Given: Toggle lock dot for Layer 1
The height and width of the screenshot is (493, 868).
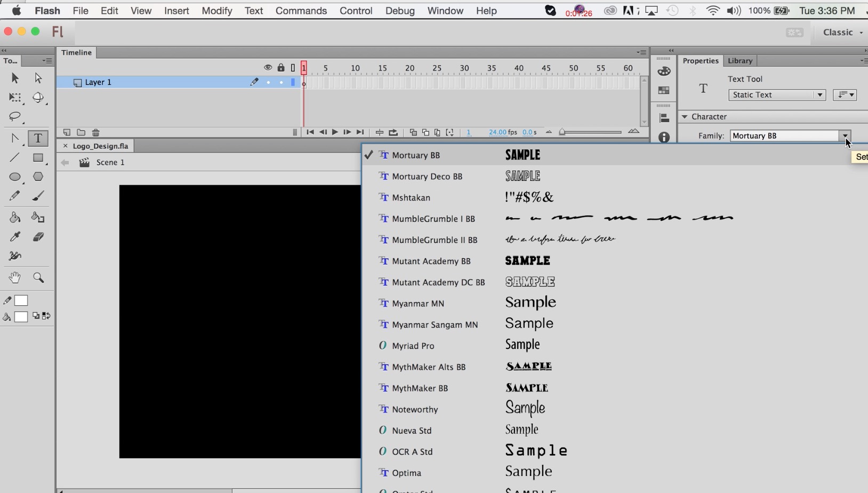Looking at the screenshot, I should [x=281, y=83].
